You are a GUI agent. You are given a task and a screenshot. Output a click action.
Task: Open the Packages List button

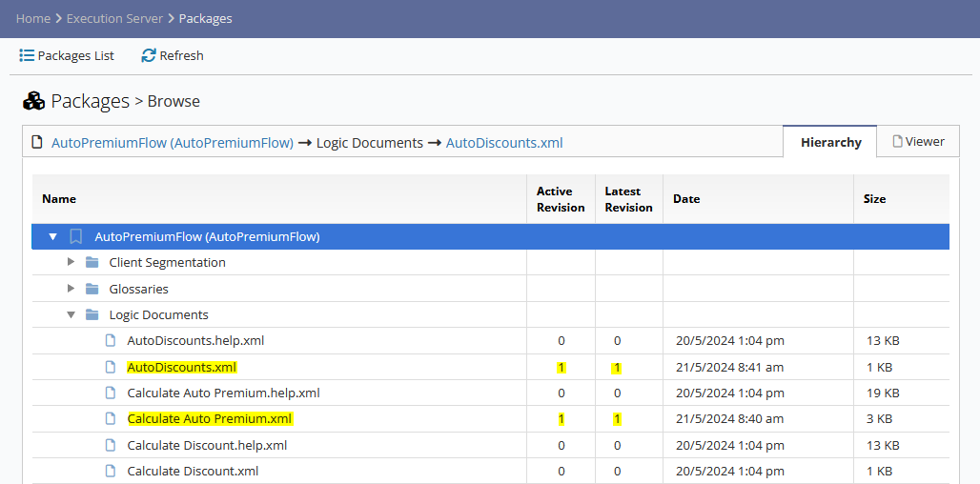click(x=67, y=55)
